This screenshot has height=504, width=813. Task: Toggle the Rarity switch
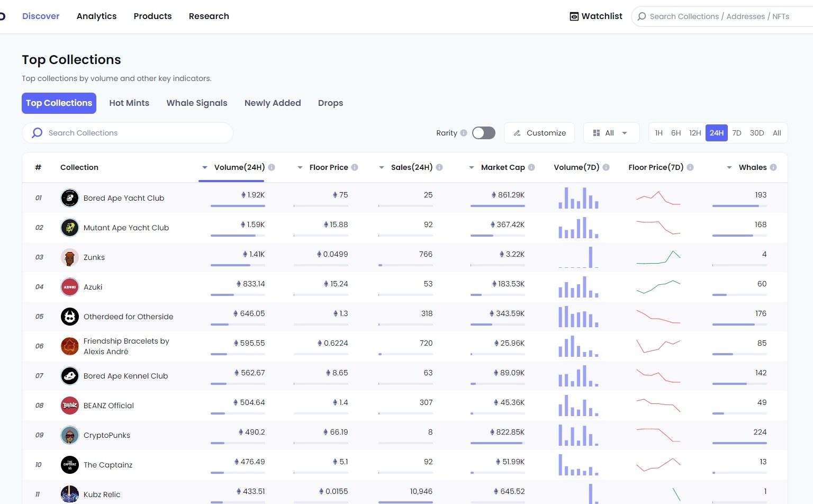coord(484,133)
